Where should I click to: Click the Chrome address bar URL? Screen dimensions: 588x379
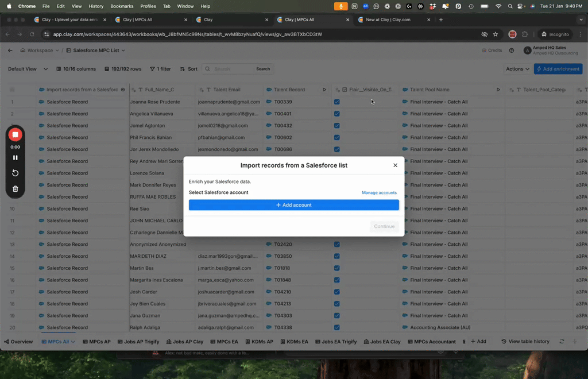coord(188,34)
